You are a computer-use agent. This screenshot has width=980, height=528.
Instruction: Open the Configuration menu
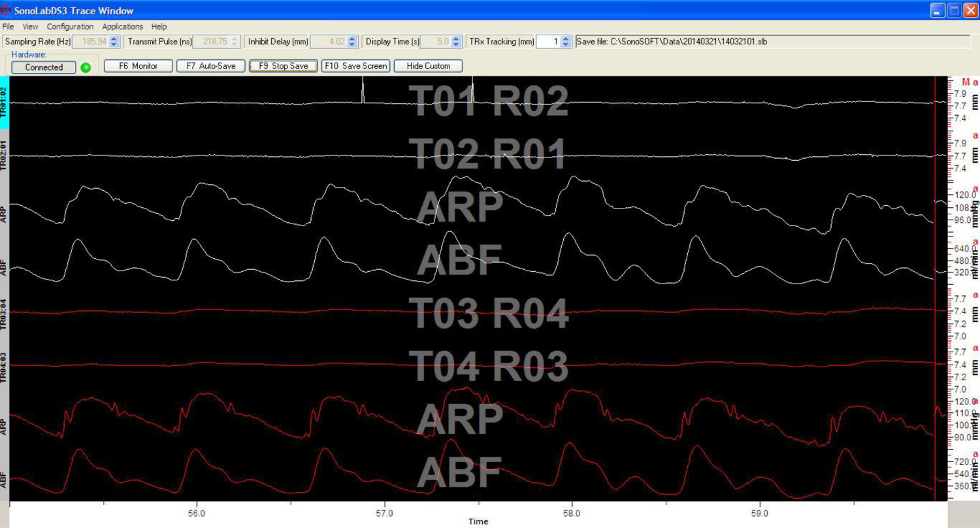pyautogui.click(x=70, y=27)
